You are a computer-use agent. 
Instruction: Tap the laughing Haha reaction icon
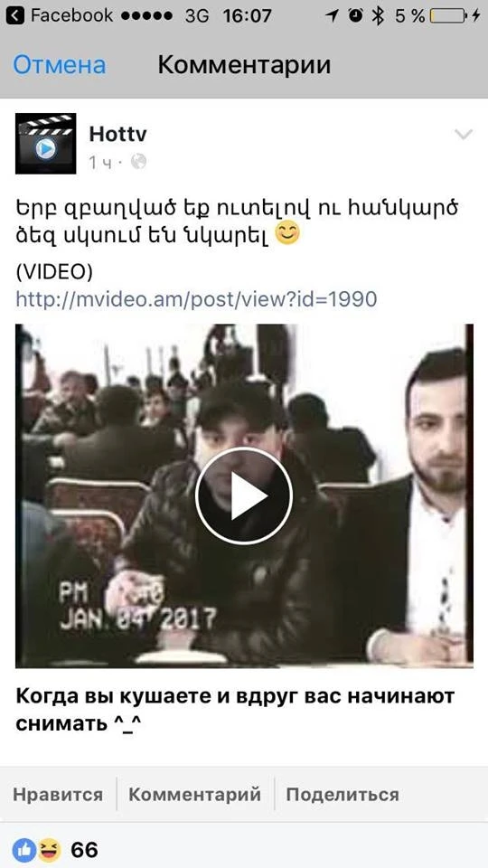point(49,850)
